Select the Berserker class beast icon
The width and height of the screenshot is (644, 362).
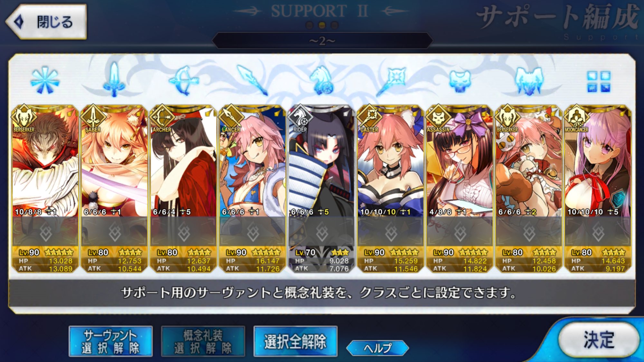tap(529, 81)
